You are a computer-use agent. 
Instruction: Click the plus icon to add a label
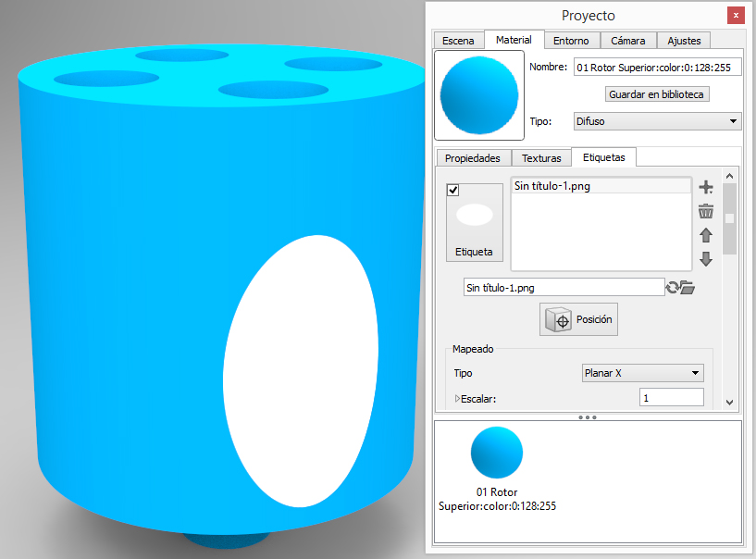tap(706, 187)
